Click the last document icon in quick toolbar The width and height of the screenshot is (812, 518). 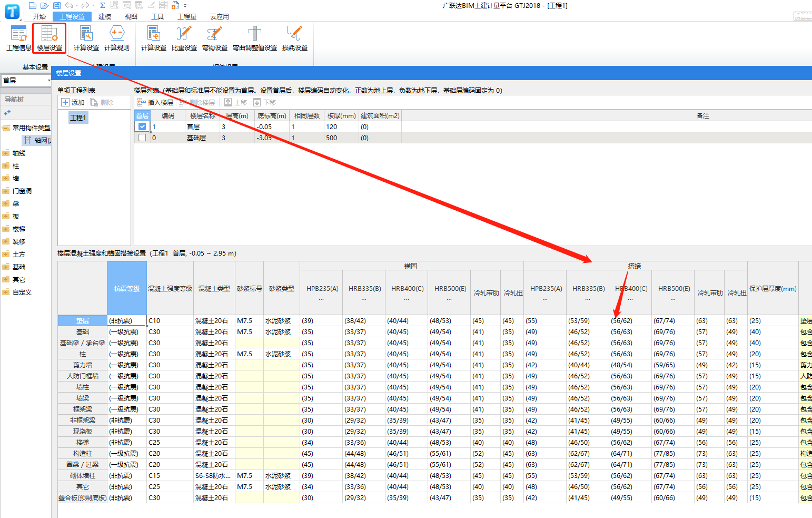[175, 5]
